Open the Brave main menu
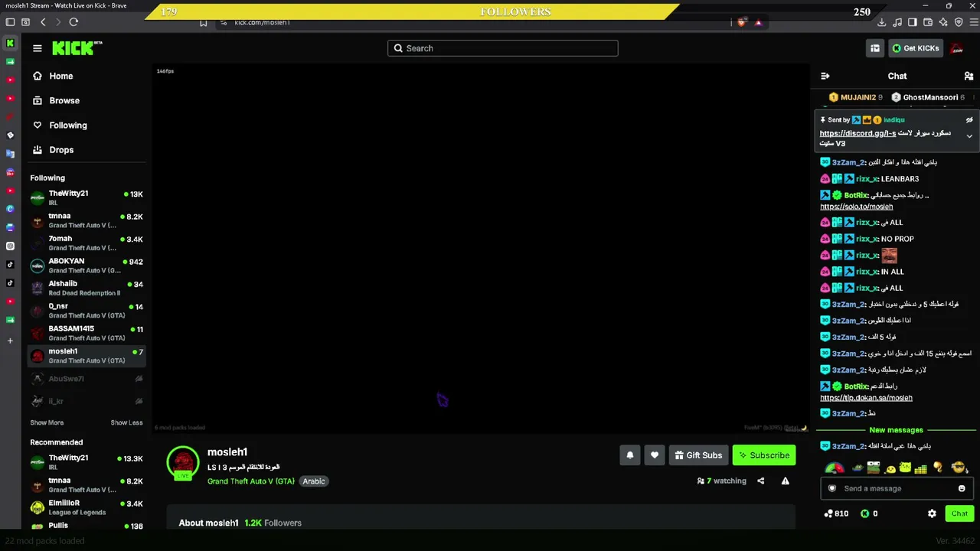 (974, 22)
